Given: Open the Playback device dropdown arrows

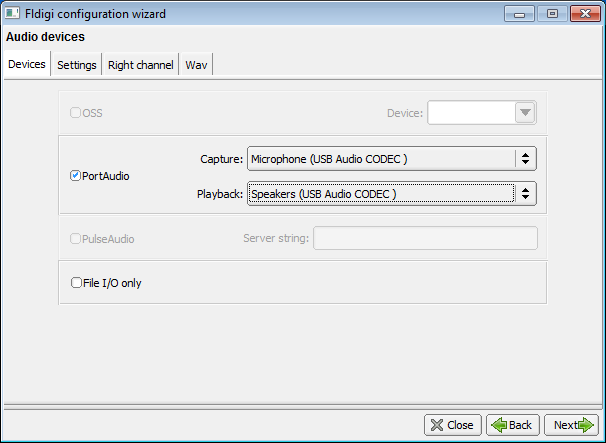Looking at the screenshot, I should coord(525,193).
